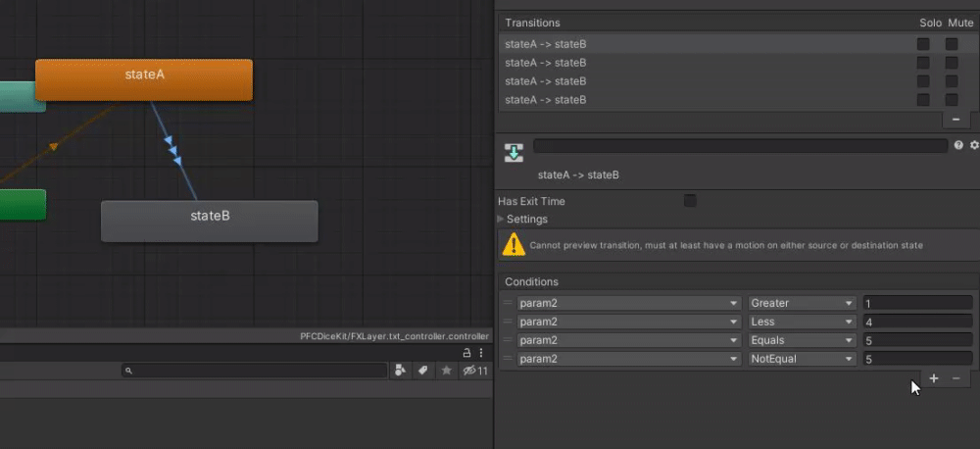
Task: Select the stateB node in graph
Action: click(x=210, y=221)
